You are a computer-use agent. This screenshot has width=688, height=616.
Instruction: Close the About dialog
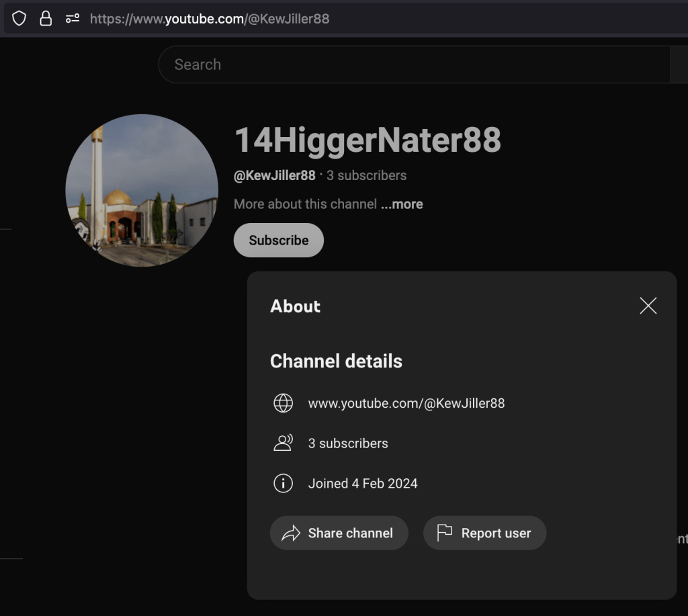[648, 306]
